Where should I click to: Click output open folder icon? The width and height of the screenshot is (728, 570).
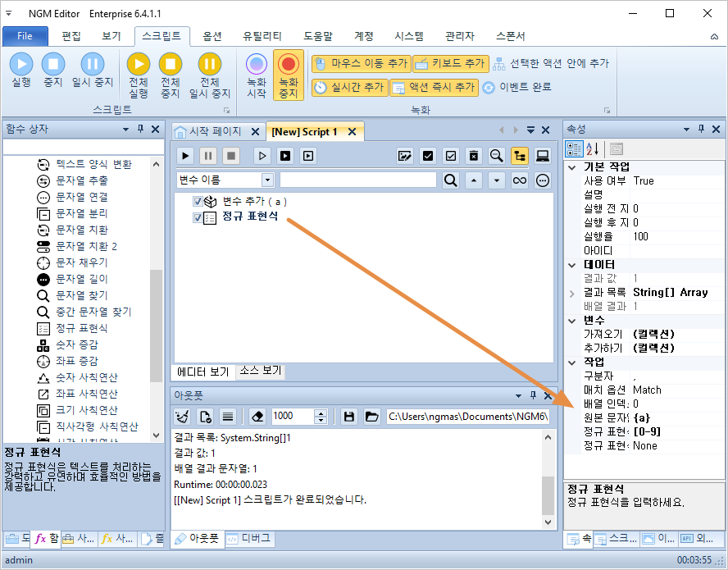pos(371,417)
